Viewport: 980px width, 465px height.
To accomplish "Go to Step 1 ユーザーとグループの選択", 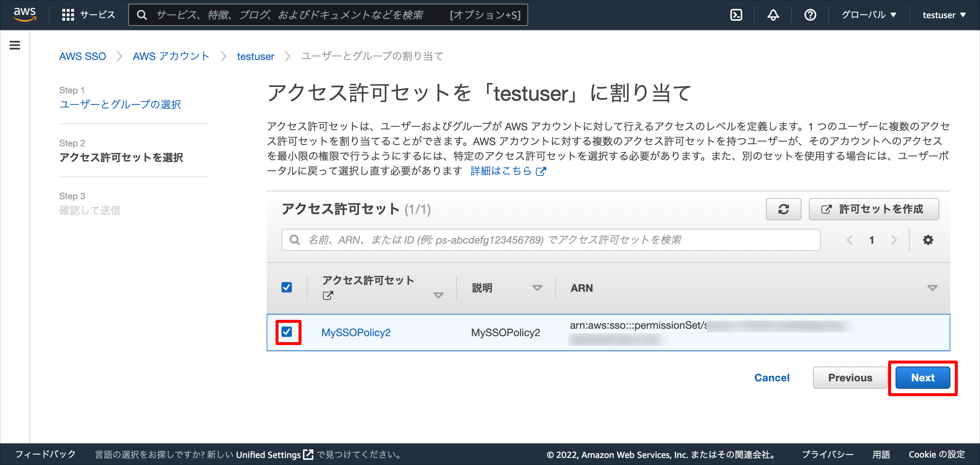I will coord(120,104).
